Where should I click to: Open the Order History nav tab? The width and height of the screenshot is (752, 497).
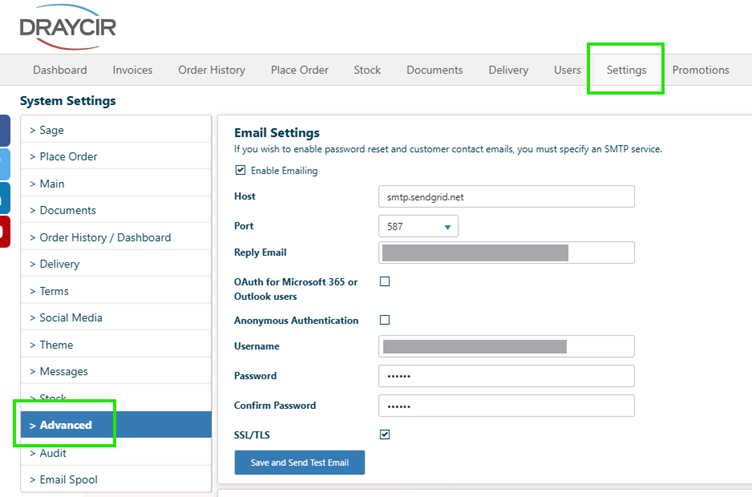(212, 70)
